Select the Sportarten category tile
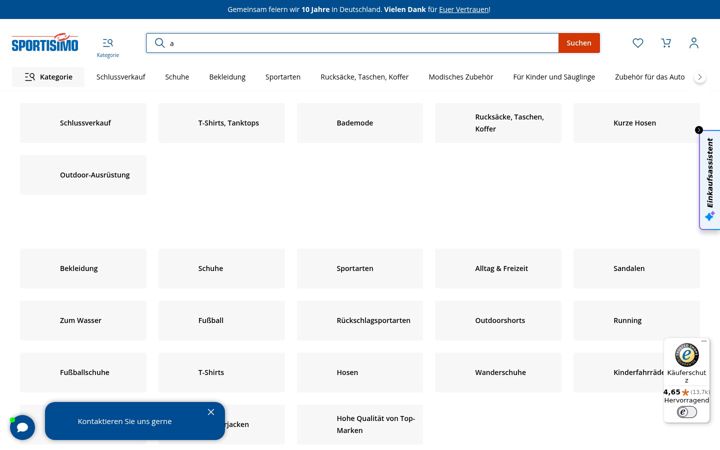Viewport: 720px width, 450px height. pos(360,268)
